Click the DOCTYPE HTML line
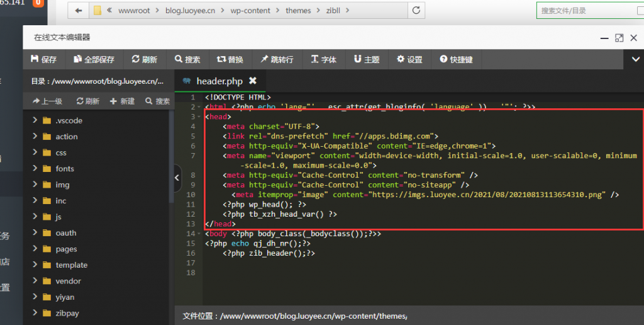This screenshot has width=644, height=325. 238,98
